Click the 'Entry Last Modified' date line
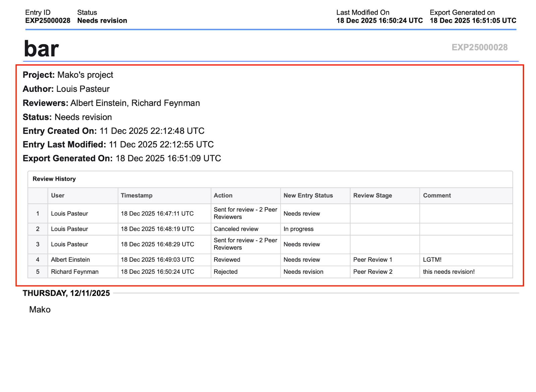Screen dimensions: 536x392 coord(118,145)
